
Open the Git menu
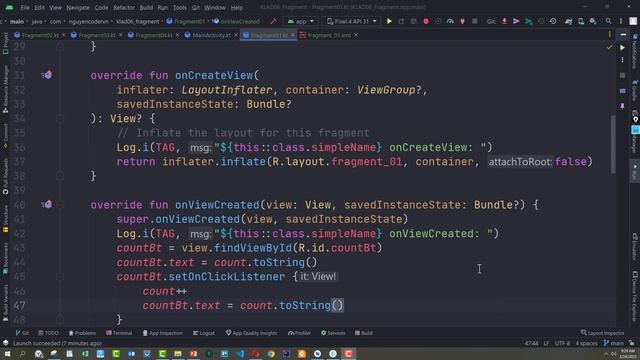pos(196,7)
